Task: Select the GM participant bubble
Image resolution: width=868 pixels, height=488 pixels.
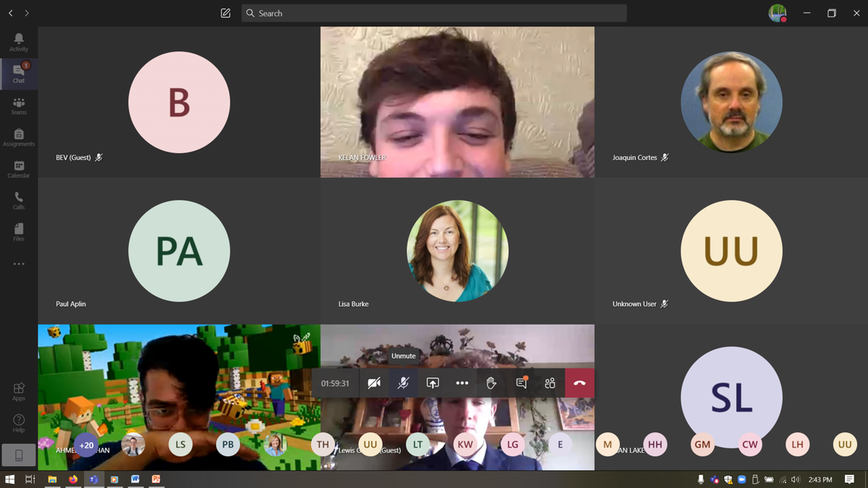Action: (702, 445)
